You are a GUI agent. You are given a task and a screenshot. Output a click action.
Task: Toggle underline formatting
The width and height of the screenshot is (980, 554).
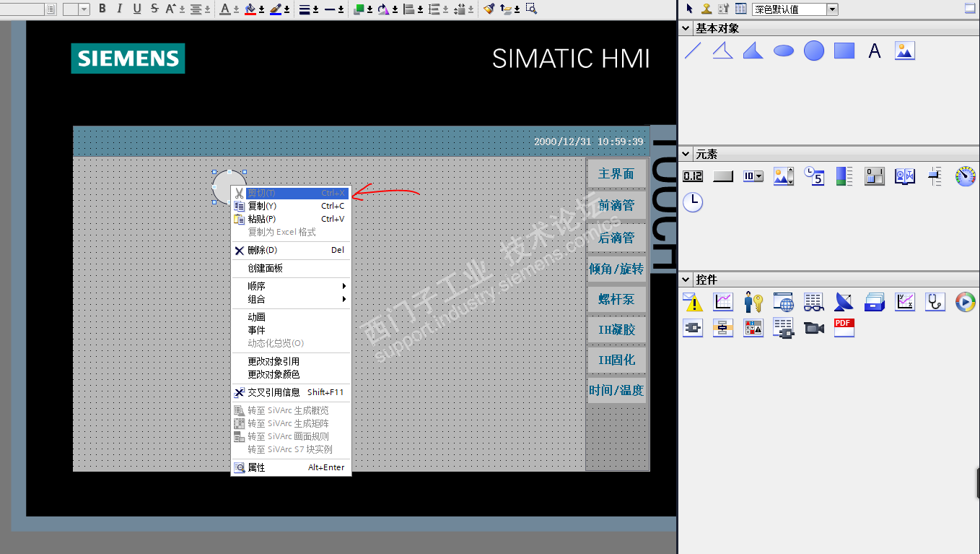(x=137, y=9)
